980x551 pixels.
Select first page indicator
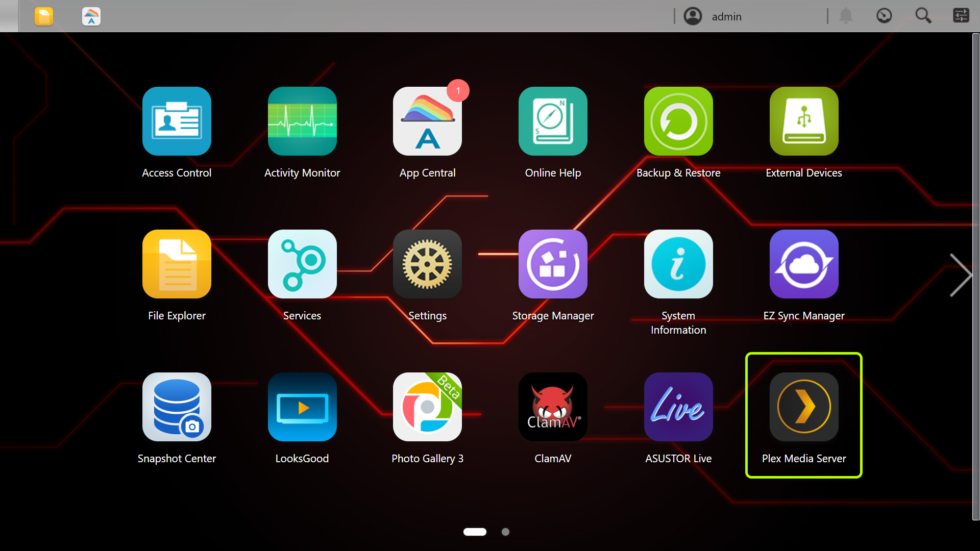(475, 532)
